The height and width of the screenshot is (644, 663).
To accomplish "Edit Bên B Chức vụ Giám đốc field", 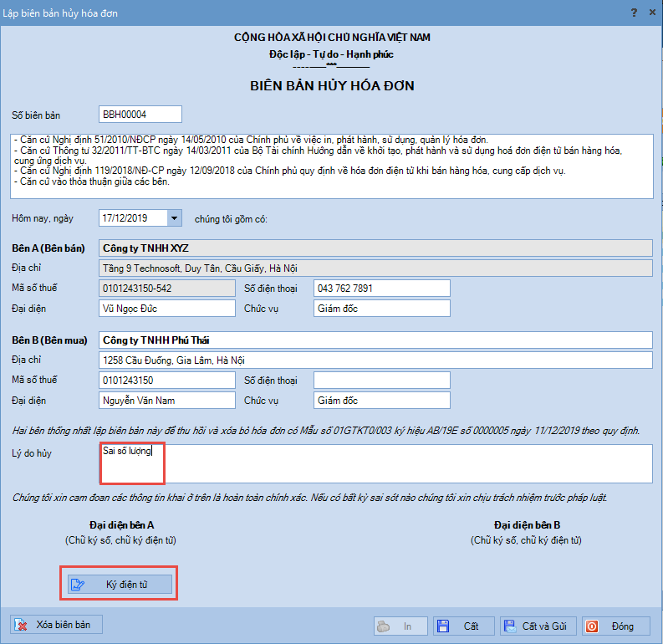I will (x=382, y=401).
